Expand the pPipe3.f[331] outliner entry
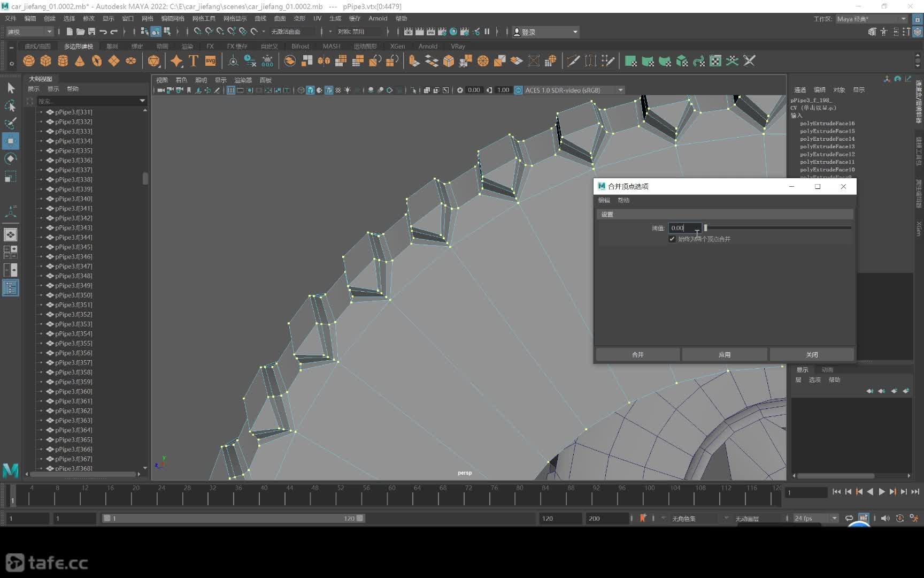 click(41, 112)
